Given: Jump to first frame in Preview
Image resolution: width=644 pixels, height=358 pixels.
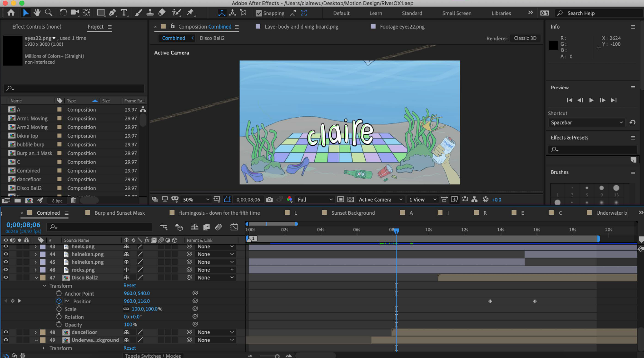Looking at the screenshot, I should click(x=569, y=100).
